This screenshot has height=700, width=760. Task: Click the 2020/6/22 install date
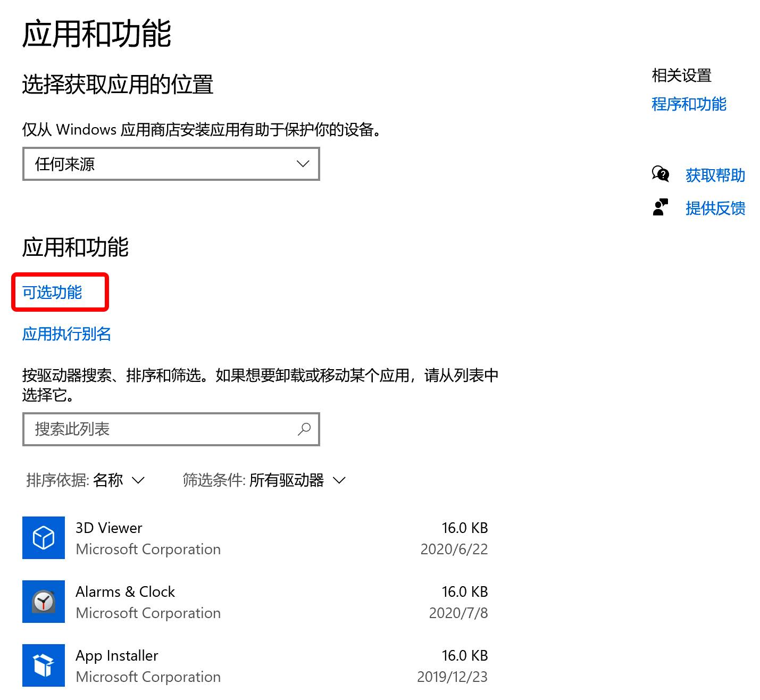[454, 549]
